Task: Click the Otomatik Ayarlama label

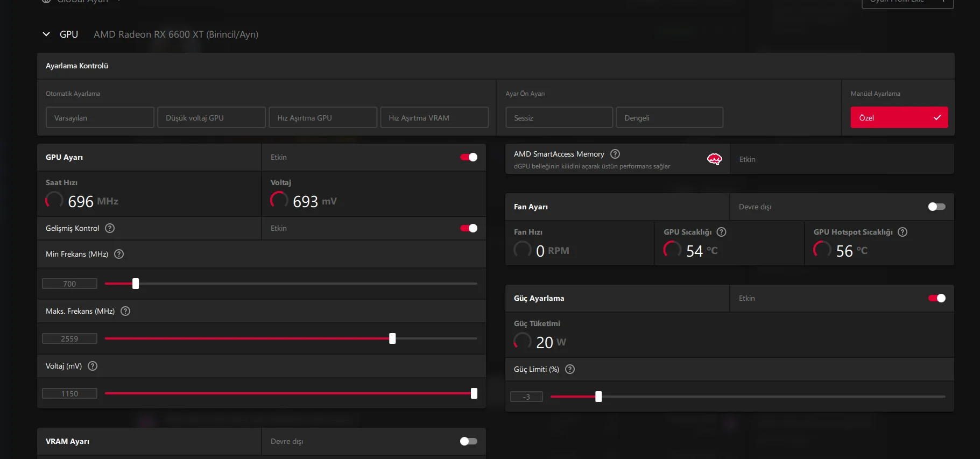Action: pyautogui.click(x=73, y=94)
